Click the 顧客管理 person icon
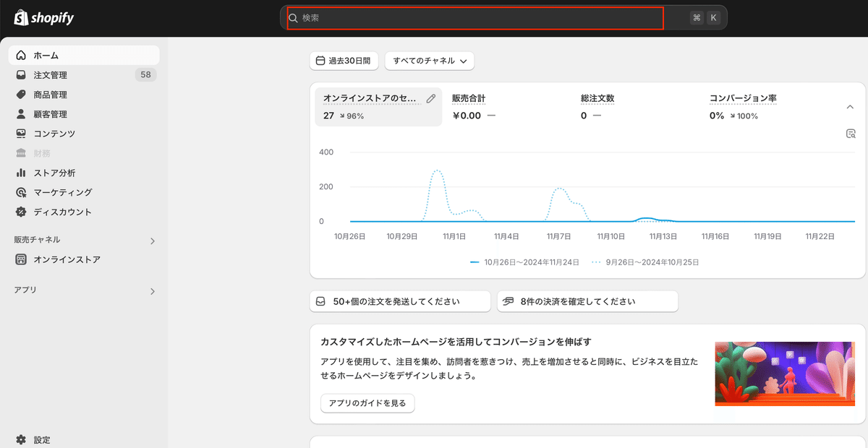The image size is (868, 448). 21,113
